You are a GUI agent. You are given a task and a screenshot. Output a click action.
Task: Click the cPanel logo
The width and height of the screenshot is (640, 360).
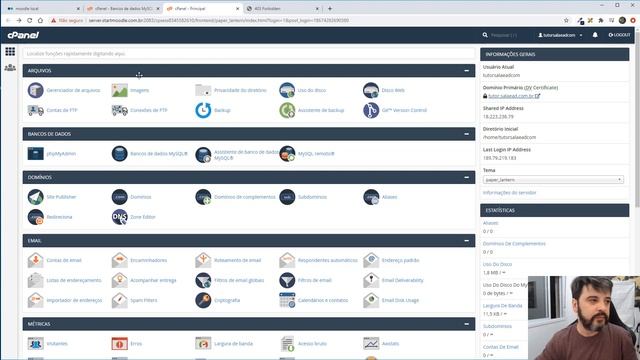(x=23, y=36)
